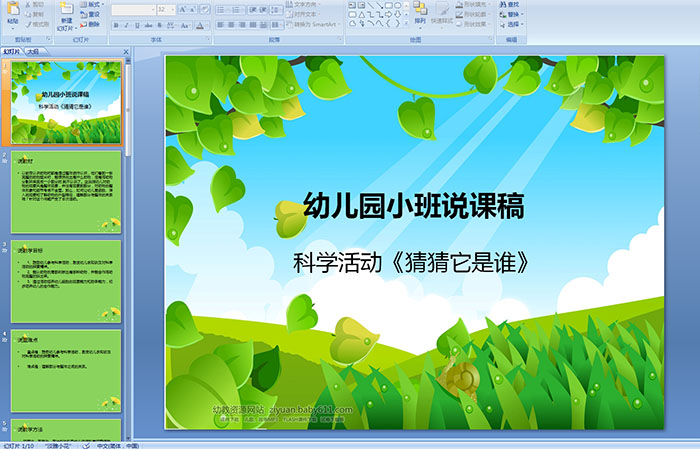Viewport: 700px width, 449px height.
Task: Toggle Center alignment button
Action: click(x=231, y=25)
